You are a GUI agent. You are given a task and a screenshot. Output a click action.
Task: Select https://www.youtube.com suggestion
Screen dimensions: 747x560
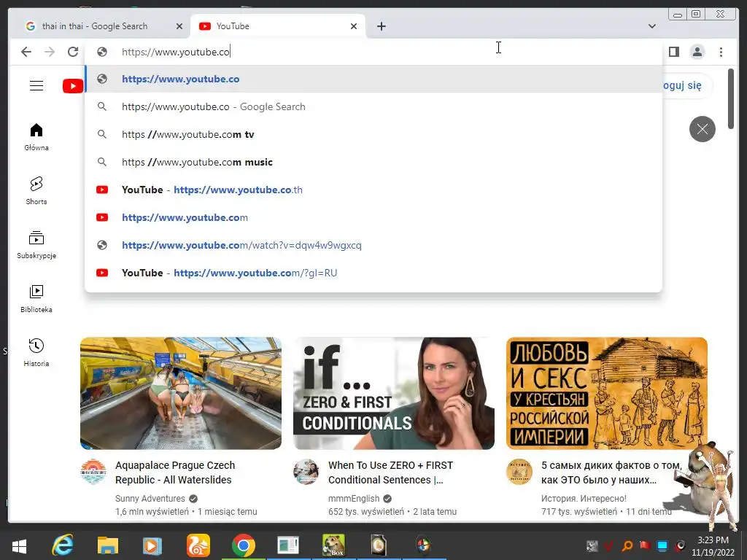[373, 217]
